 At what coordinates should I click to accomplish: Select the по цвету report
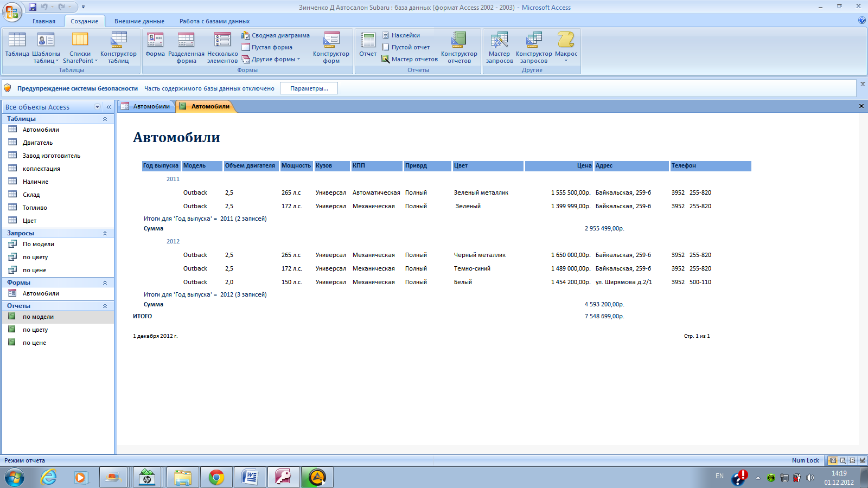pos(58,330)
